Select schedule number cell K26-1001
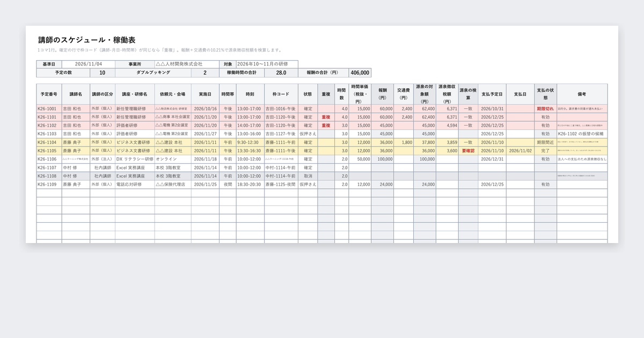The image size is (644, 338). (x=49, y=108)
